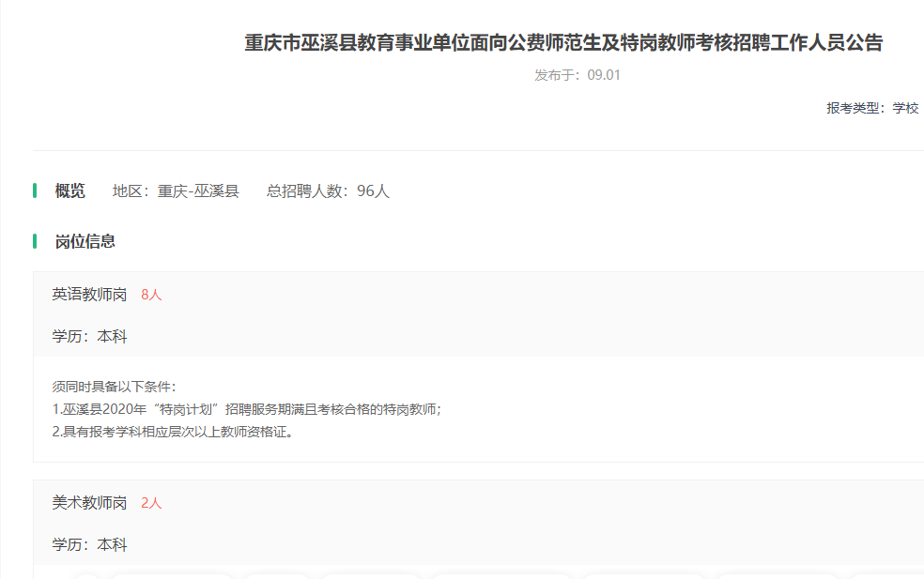Select the '概览' section heading
Screen dimensions: 924x579
point(70,190)
